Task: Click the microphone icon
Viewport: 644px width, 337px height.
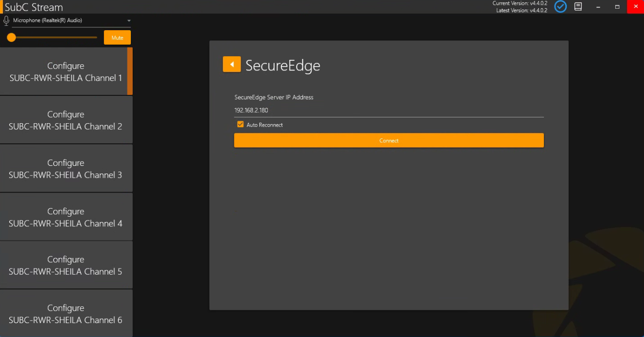Action: coord(6,21)
